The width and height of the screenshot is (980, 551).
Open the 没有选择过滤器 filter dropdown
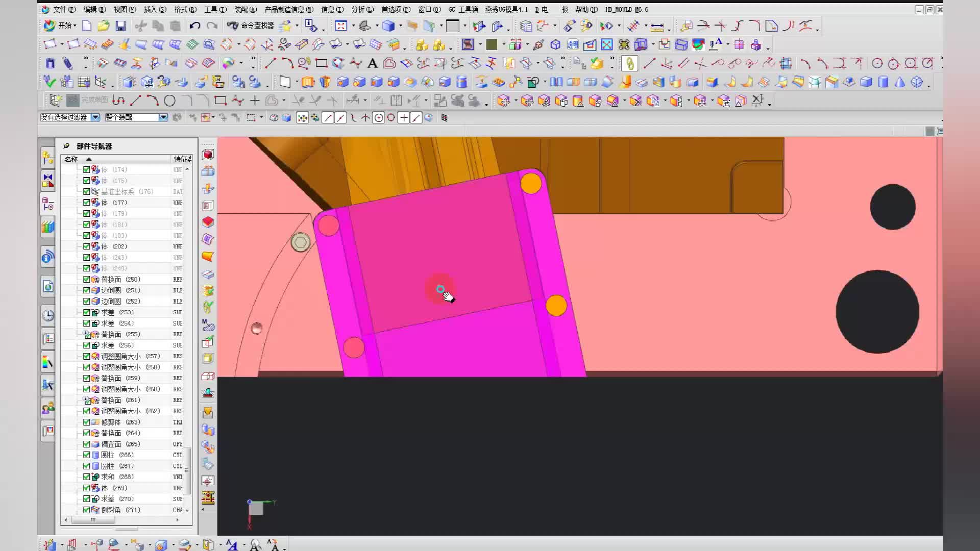coord(95,117)
